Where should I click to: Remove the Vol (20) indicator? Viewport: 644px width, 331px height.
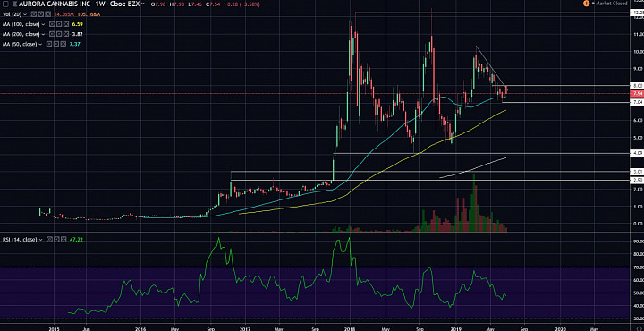48,14
